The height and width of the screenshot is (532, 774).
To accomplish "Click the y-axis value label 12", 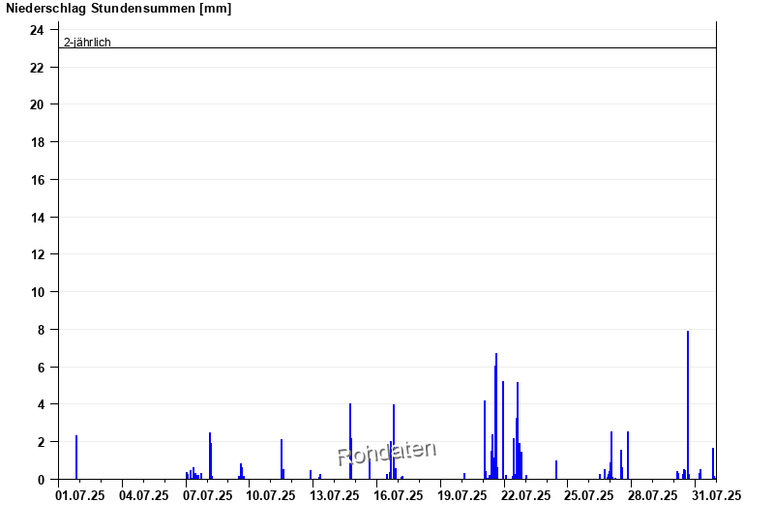I will [x=37, y=254].
